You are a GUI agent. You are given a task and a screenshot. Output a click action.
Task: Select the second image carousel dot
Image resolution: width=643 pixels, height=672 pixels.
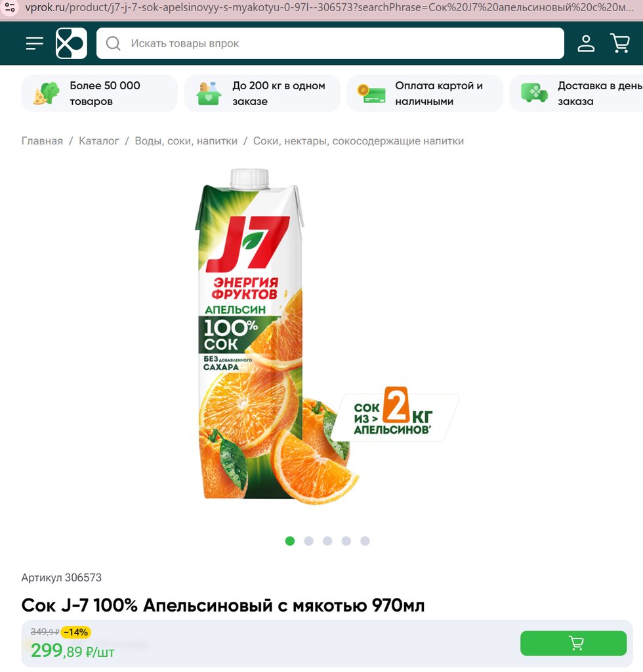click(308, 541)
